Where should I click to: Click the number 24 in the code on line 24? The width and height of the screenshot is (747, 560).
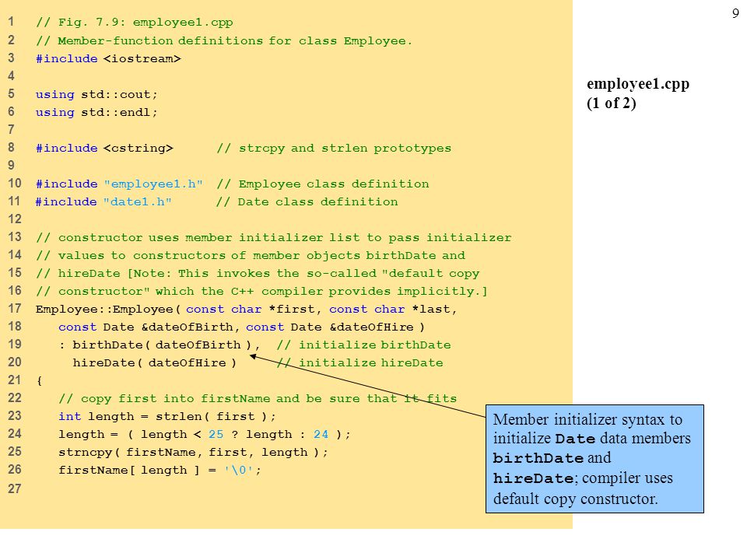(321, 434)
